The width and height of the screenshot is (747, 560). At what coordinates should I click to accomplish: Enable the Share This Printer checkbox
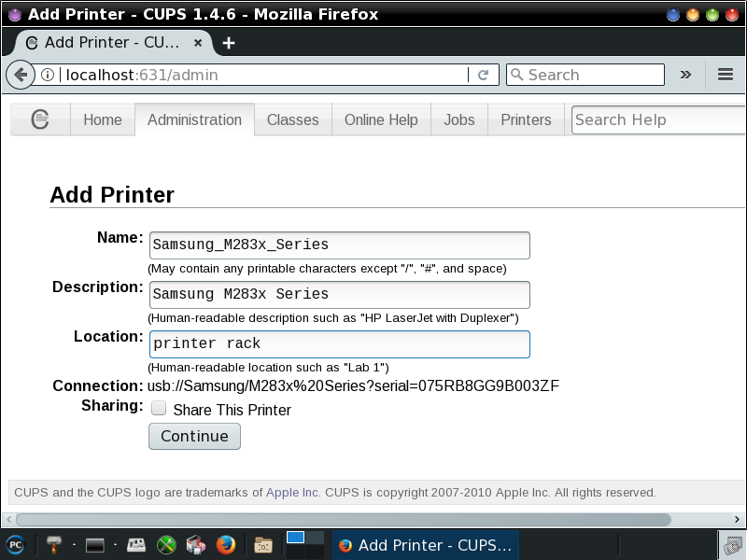160,409
